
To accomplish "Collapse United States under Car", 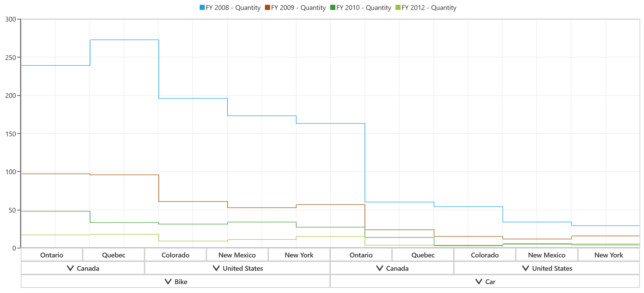I will (x=526, y=268).
